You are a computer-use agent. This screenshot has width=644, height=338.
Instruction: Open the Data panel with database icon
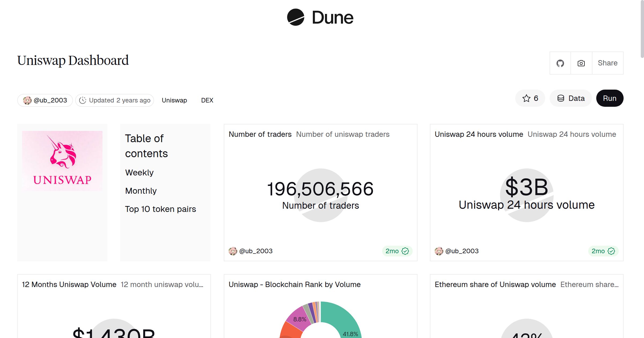point(570,98)
